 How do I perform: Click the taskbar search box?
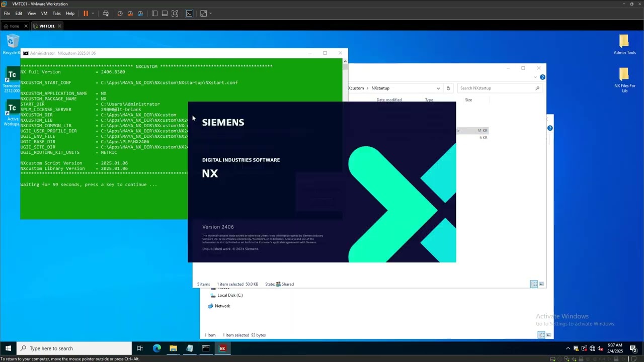tap(74, 348)
